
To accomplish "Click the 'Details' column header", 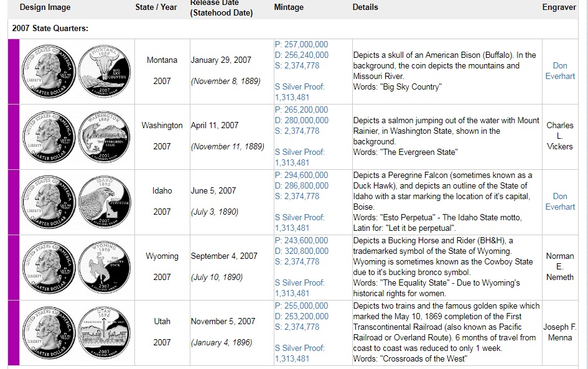I will pyautogui.click(x=365, y=7).
